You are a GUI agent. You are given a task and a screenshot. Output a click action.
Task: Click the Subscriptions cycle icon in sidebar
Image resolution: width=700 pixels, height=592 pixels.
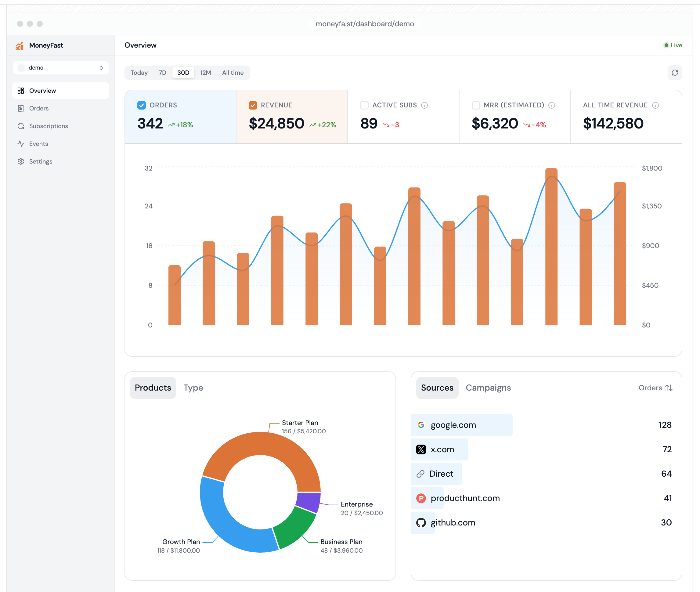coord(21,126)
